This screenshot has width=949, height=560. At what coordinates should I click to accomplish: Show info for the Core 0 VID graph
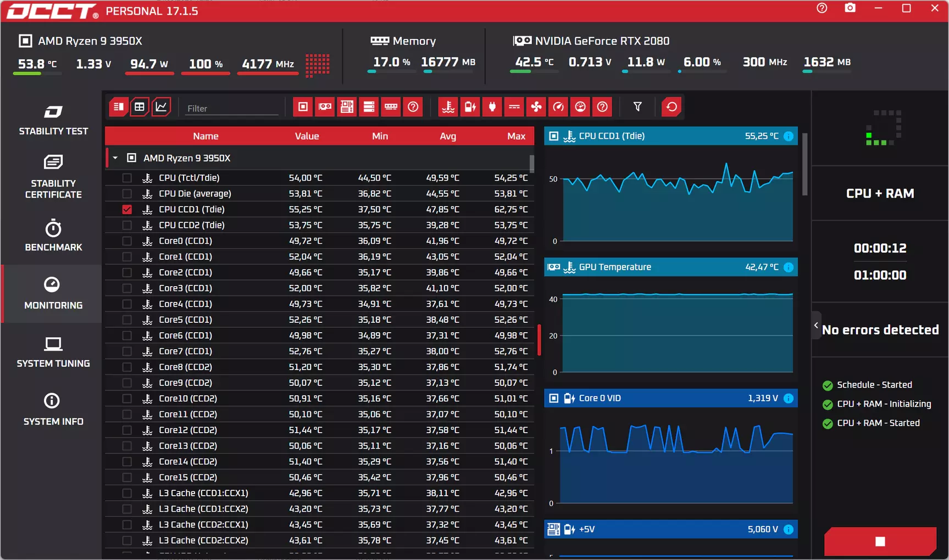click(x=789, y=399)
